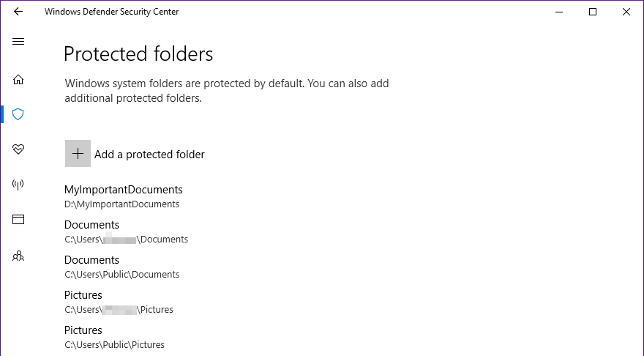Viewport: 644px width, 356px height.
Task: Open App & browser control window icon
Action: [18, 219]
